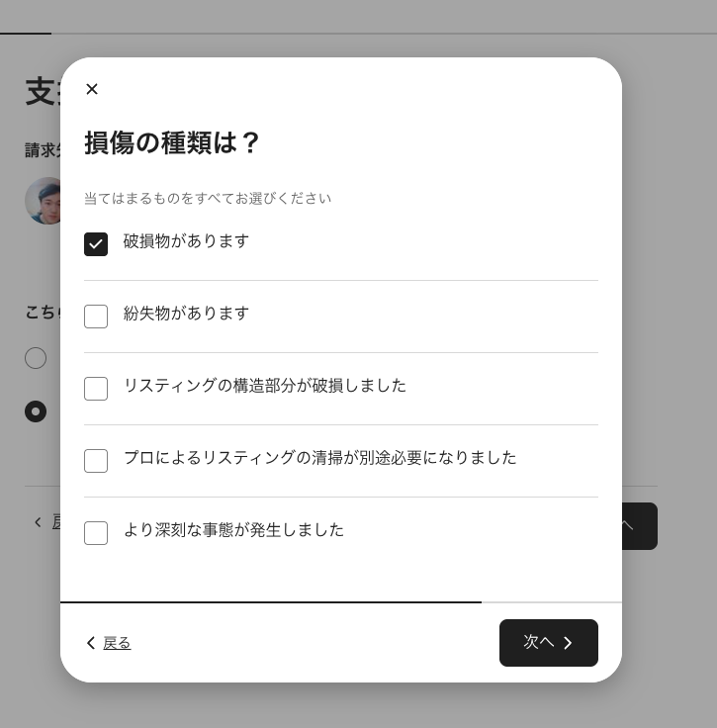Close the damage type dialog
The image size is (717, 728).
[92, 89]
